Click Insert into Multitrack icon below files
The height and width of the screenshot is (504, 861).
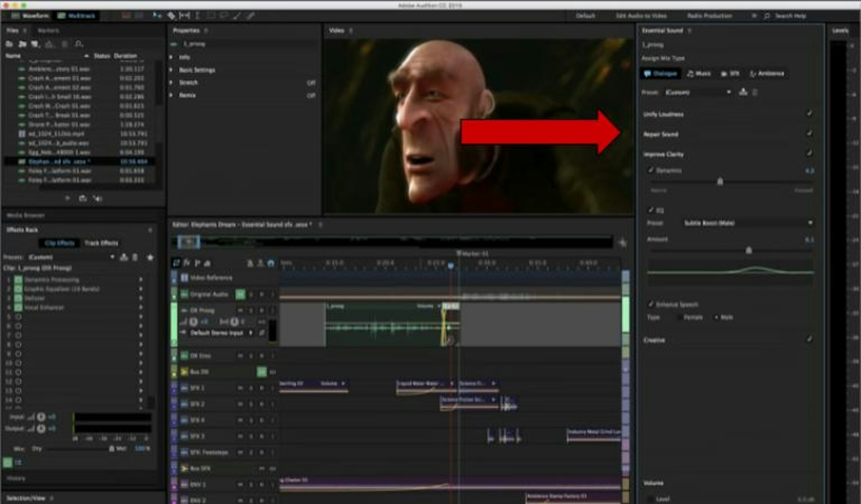click(x=83, y=198)
